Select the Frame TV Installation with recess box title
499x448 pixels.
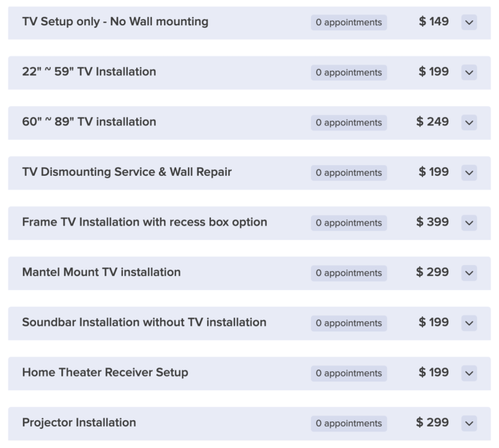[144, 222]
